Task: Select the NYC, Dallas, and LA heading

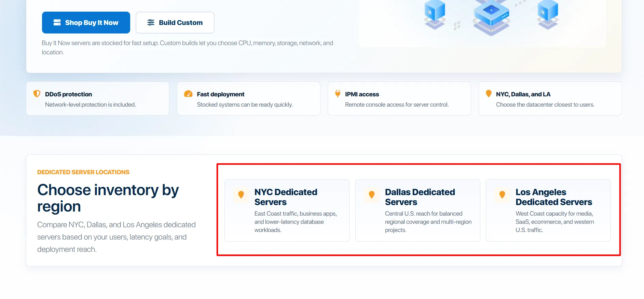Action: 523,94
